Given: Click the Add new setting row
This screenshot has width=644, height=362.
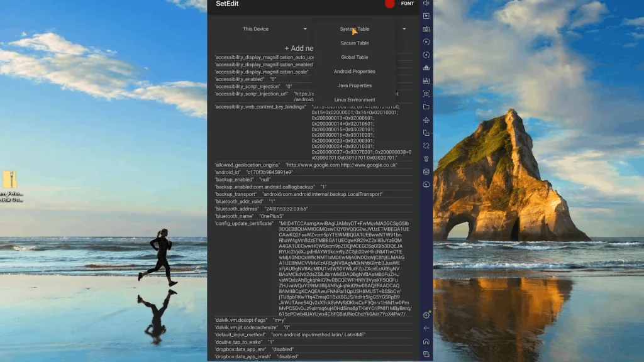Looking at the screenshot, I should click(299, 48).
